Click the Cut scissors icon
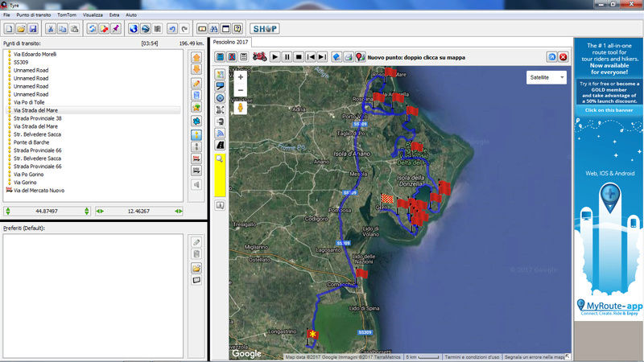 coord(51,29)
